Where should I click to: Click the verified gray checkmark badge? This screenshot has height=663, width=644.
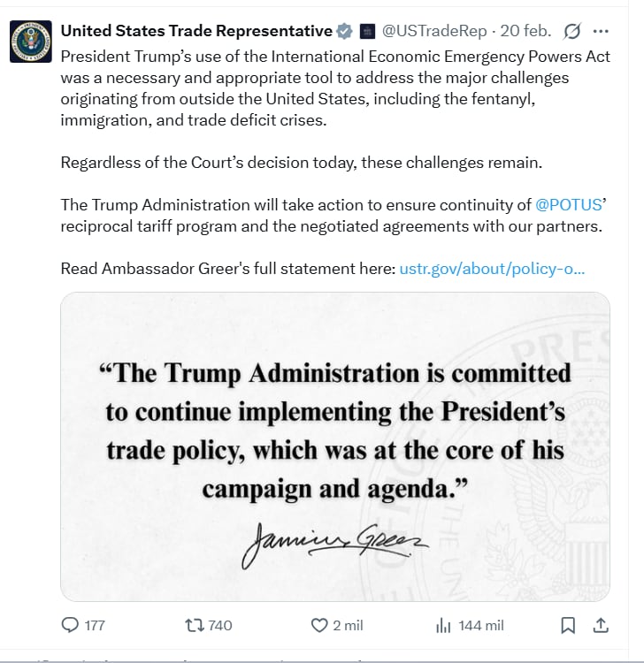[x=344, y=31]
